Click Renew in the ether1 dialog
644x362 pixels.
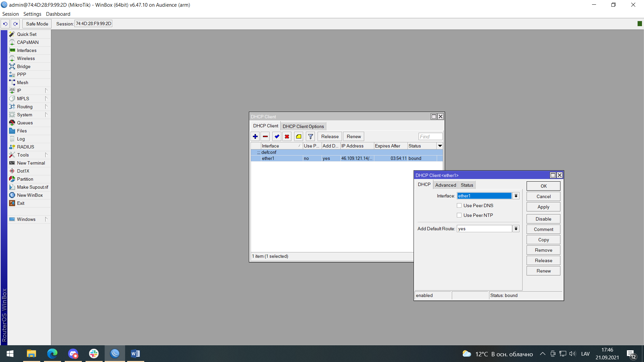coord(543,271)
